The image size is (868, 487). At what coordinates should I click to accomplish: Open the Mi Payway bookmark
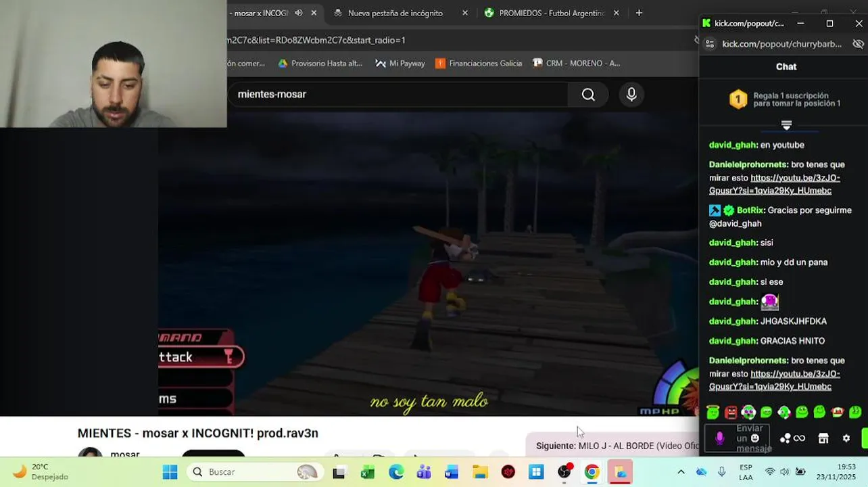[x=400, y=63]
